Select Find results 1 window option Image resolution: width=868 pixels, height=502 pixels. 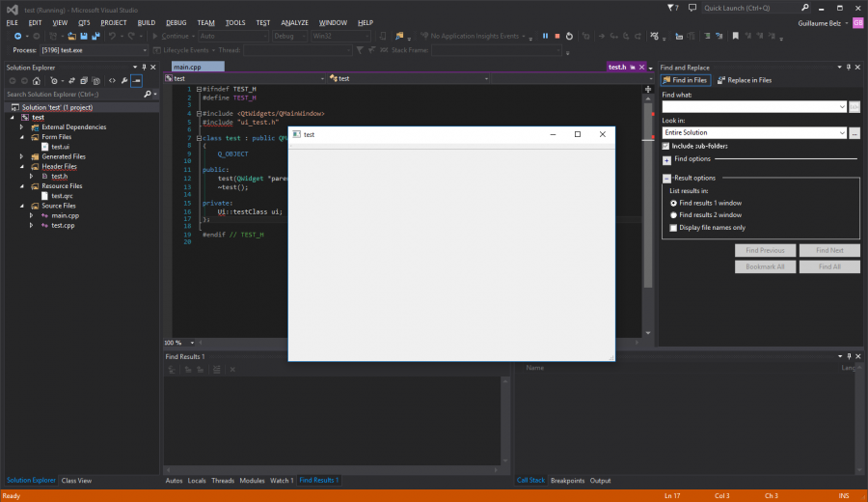pyautogui.click(x=674, y=204)
